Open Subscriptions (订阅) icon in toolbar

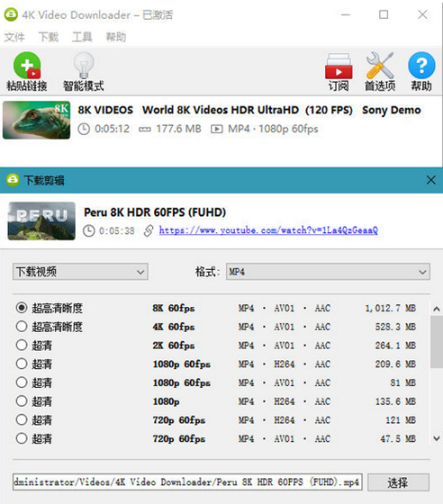pos(339,67)
